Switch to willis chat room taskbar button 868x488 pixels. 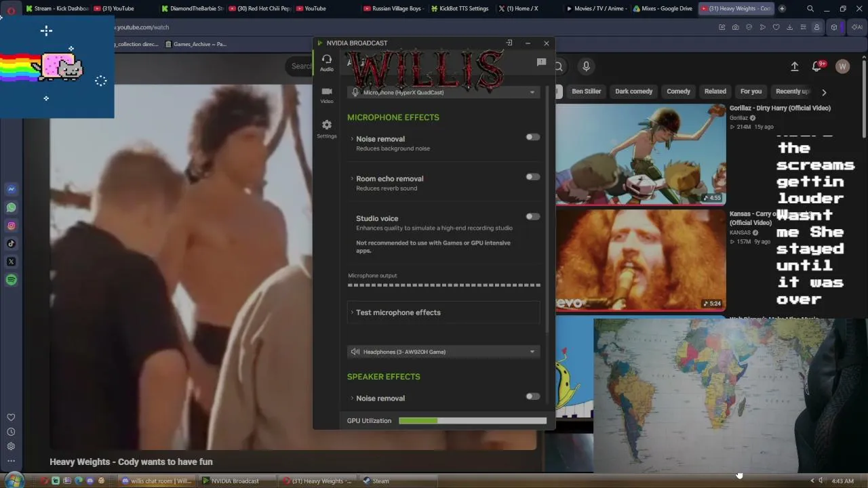[157, 481]
